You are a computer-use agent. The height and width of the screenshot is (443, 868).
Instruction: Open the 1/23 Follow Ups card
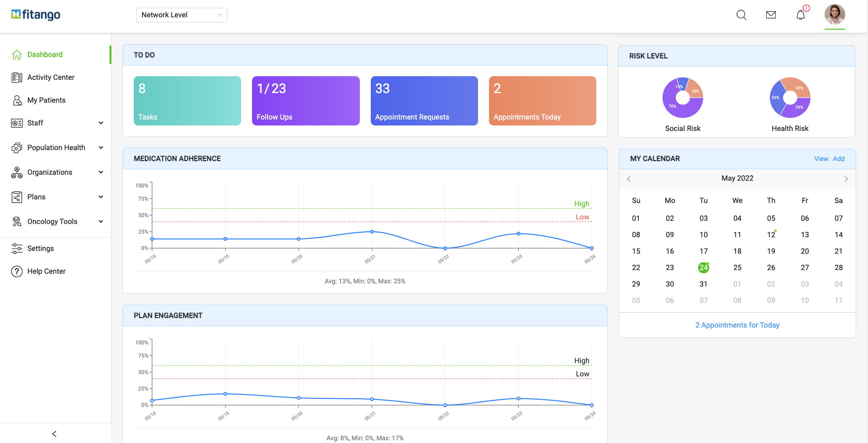(306, 101)
